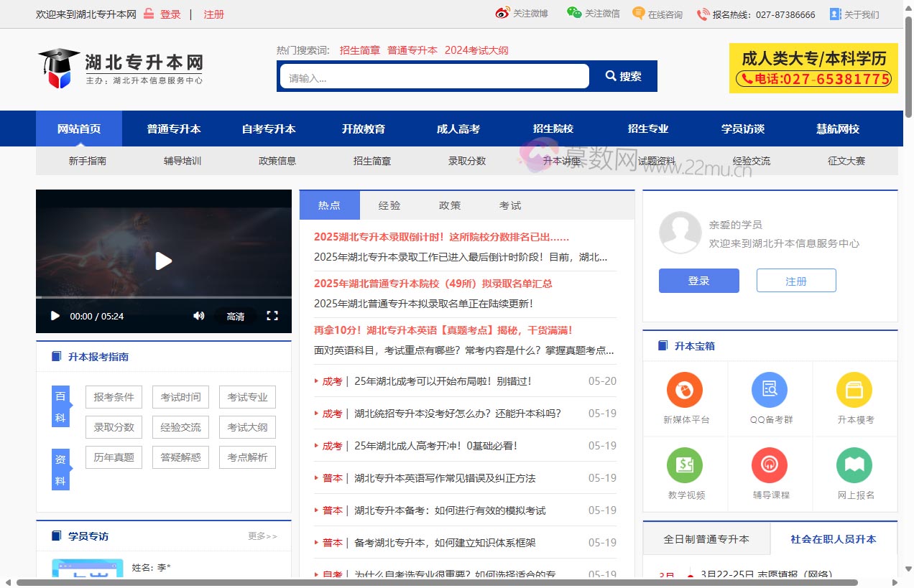Open the 招生院校 navigation menu

(552, 129)
